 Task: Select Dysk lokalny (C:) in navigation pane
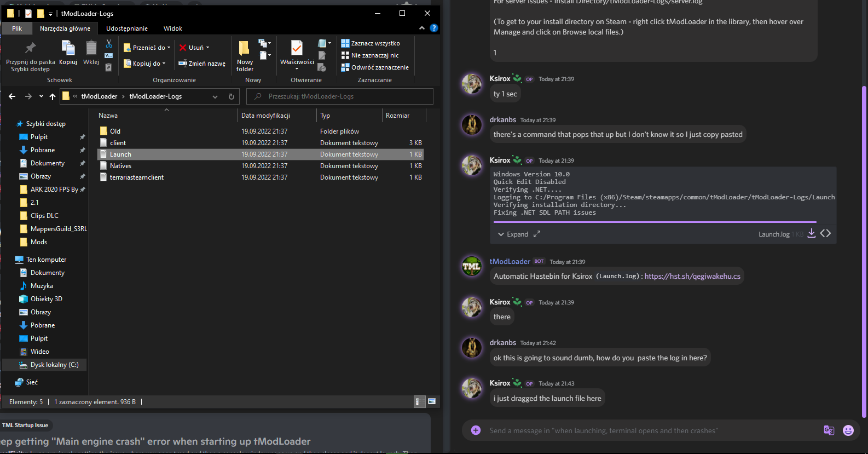(49, 365)
